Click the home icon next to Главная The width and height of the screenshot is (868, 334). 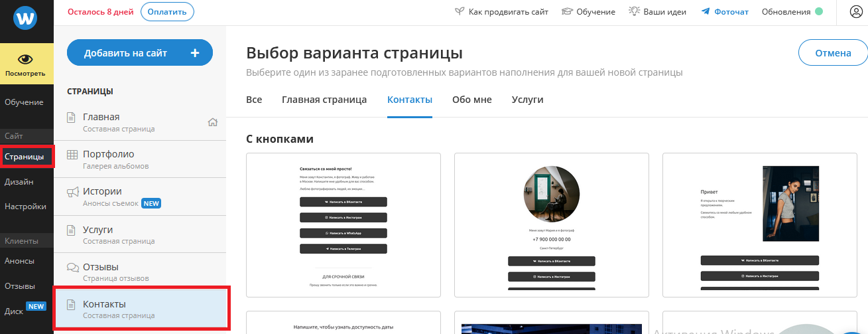tap(213, 122)
